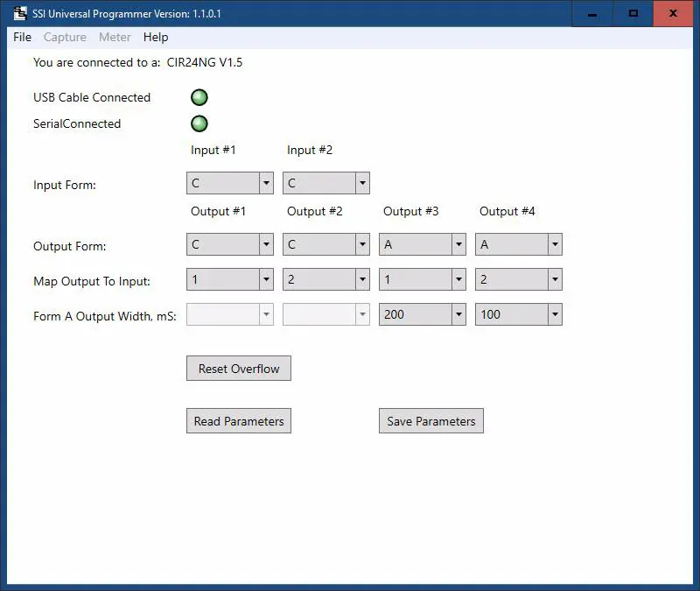Click the Output #2 column header
700x591 pixels.
[x=315, y=211]
